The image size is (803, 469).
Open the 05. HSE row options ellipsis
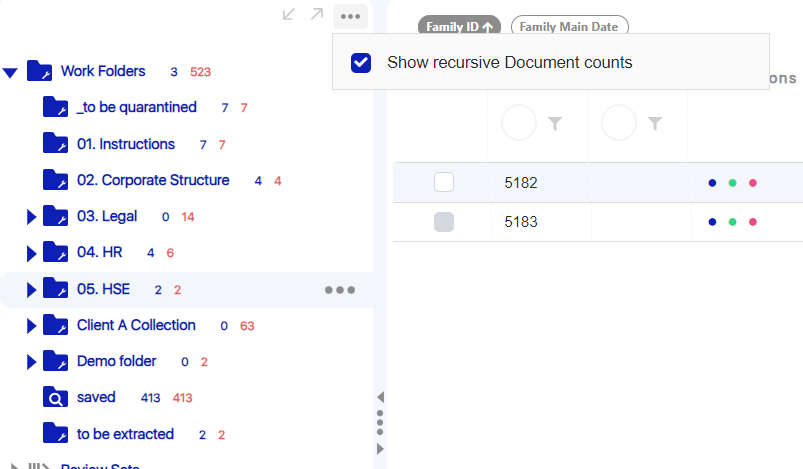pyautogui.click(x=340, y=290)
